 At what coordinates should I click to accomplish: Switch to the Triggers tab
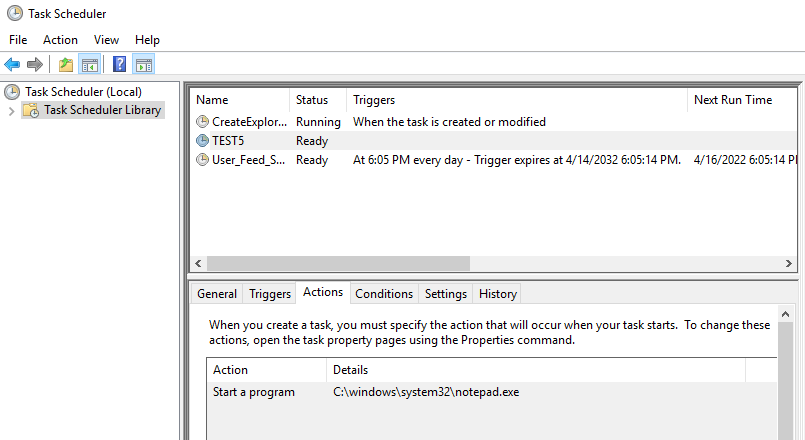point(270,294)
